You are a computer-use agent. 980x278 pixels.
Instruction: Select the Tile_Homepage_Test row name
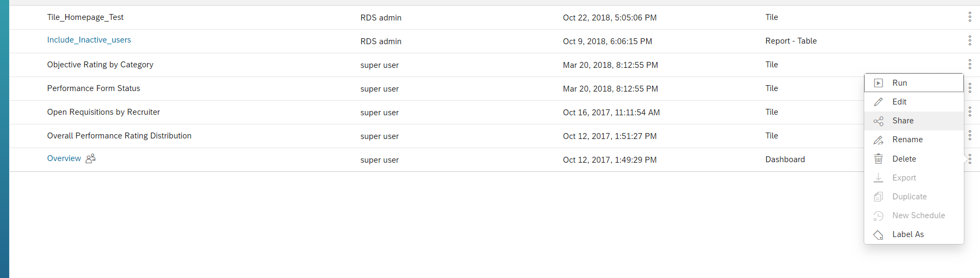(85, 17)
